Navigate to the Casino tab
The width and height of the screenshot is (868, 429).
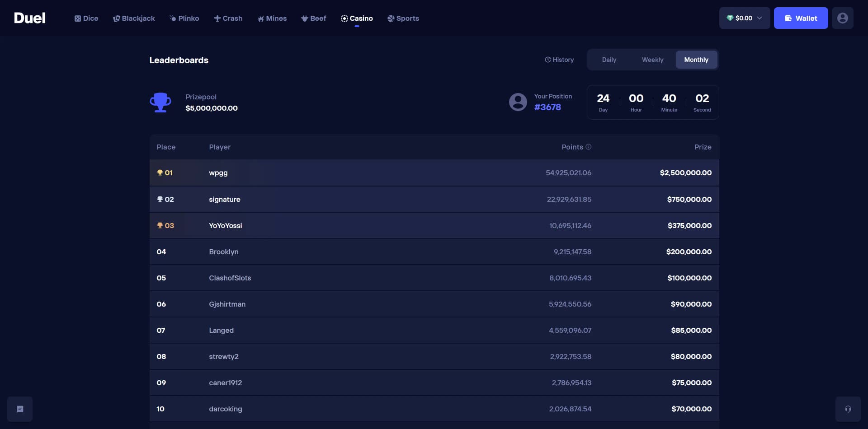(x=357, y=18)
